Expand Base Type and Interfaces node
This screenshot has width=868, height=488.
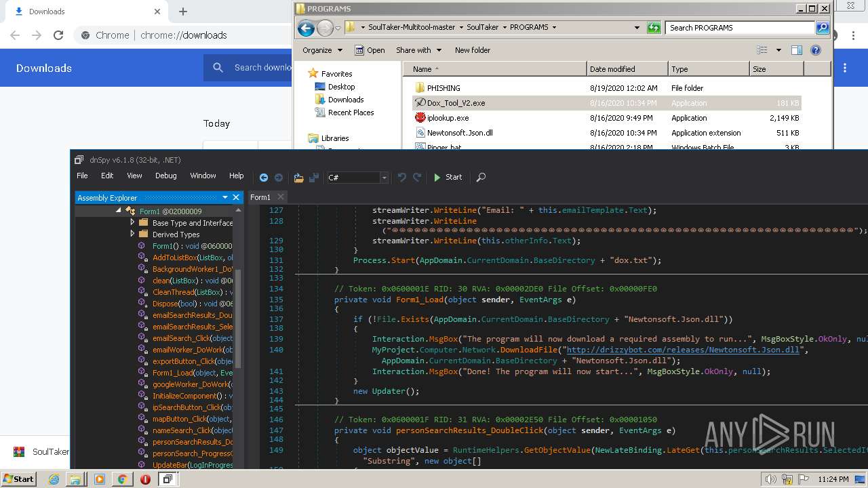pos(132,222)
